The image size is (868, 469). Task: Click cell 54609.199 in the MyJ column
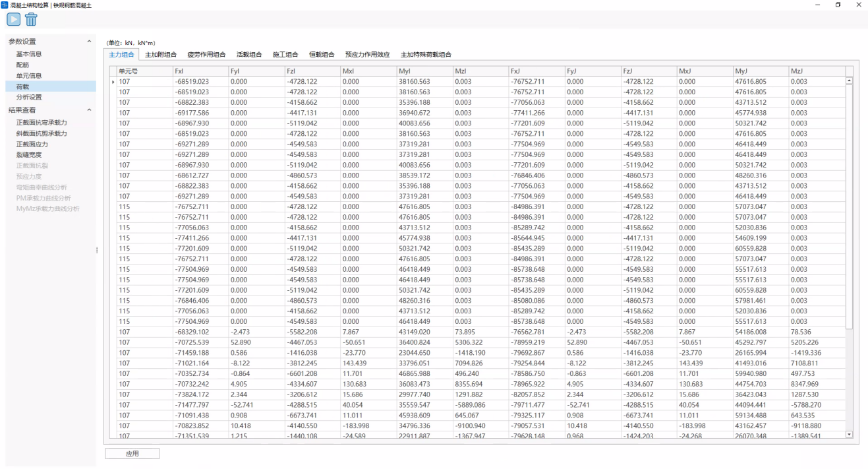(761, 238)
